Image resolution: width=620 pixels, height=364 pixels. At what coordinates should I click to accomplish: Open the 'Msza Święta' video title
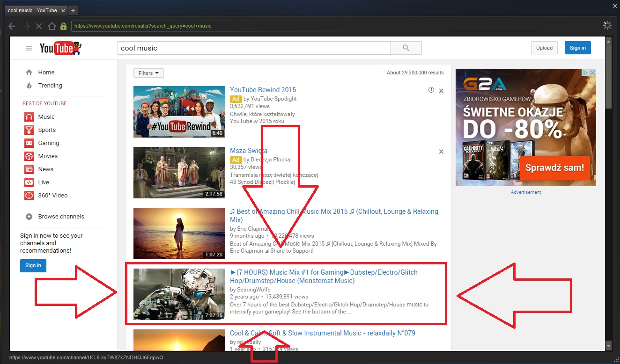coord(249,151)
